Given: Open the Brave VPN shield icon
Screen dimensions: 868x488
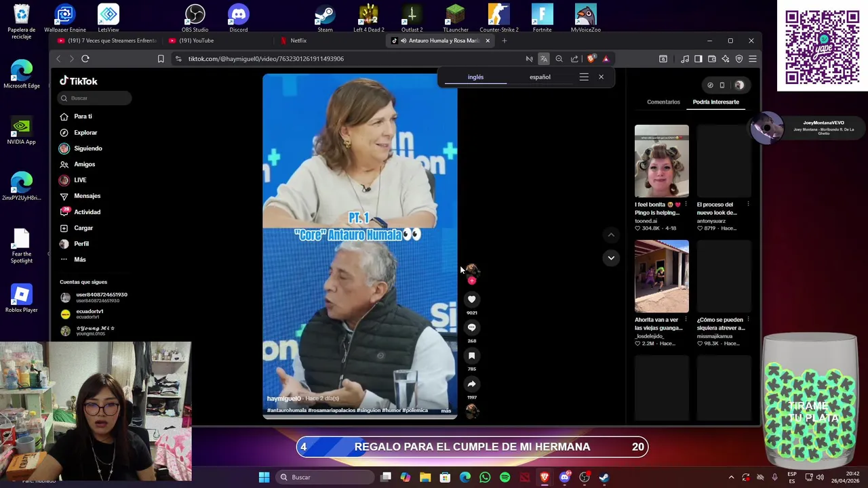Looking at the screenshot, I should coord(739,59).
